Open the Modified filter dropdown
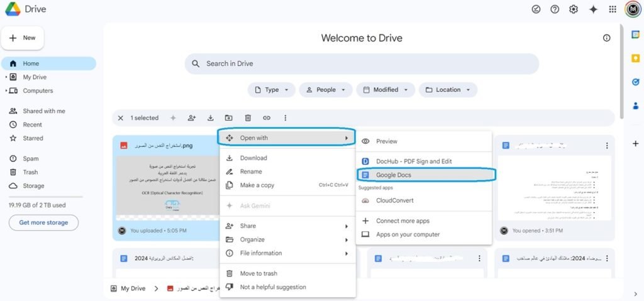 click(x=386, y=90)
